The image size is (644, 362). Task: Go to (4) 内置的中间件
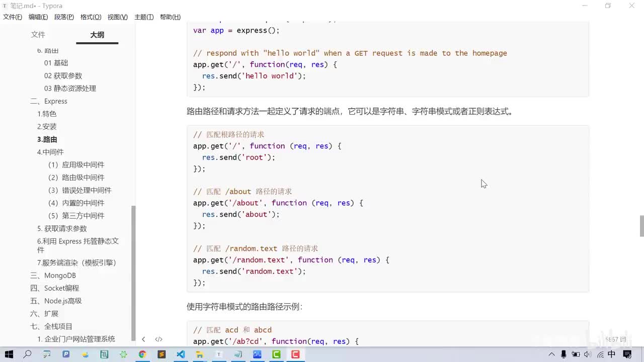point(76,203)
